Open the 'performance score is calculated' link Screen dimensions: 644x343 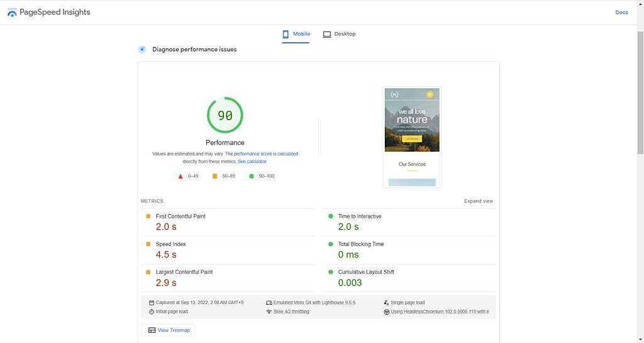point(266,154)
